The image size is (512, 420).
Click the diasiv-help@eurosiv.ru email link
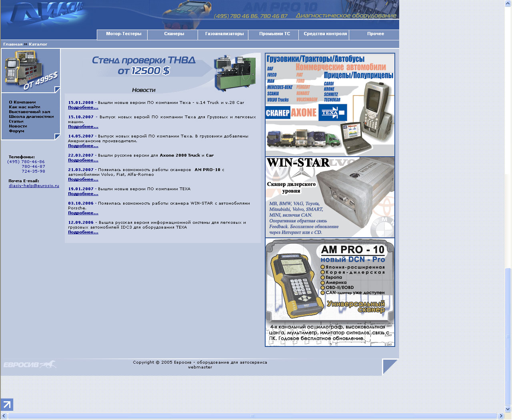pos(34,186)
